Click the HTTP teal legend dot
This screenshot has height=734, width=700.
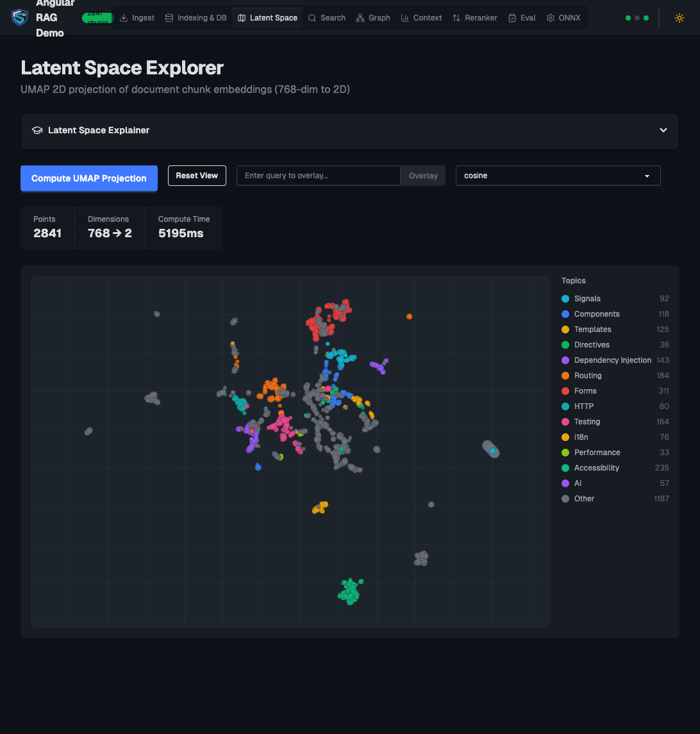point(565,406)
